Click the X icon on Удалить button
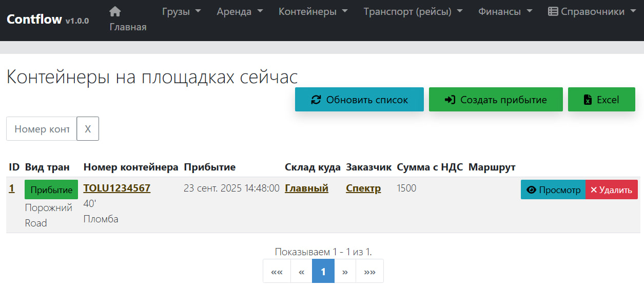 coord(594,190)
